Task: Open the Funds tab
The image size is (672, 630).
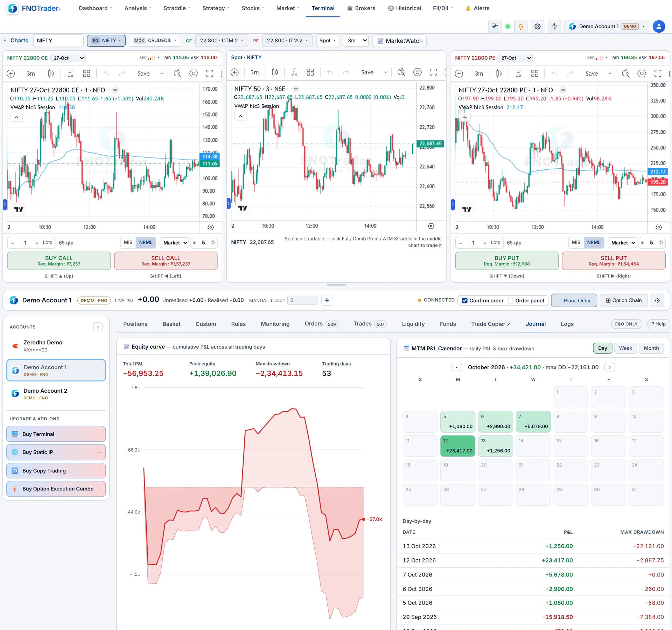Action: pos(448,324)
